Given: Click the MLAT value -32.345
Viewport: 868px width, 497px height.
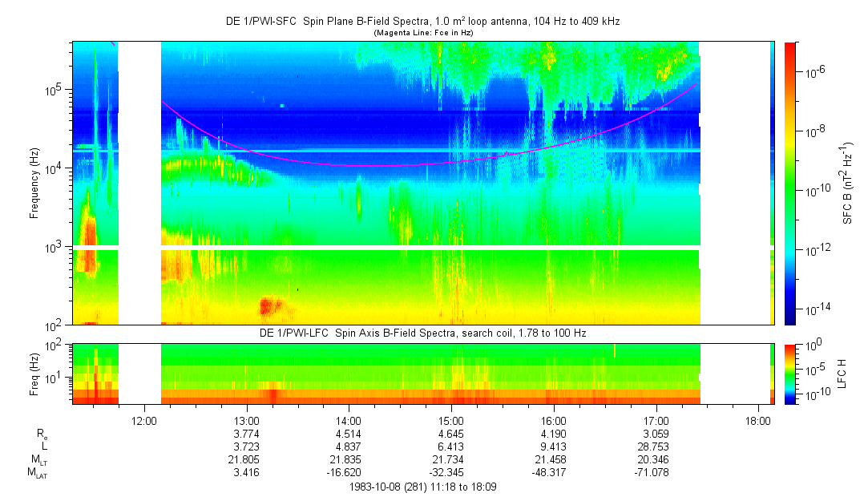Looking at the screenshot, I should (447, 473).
